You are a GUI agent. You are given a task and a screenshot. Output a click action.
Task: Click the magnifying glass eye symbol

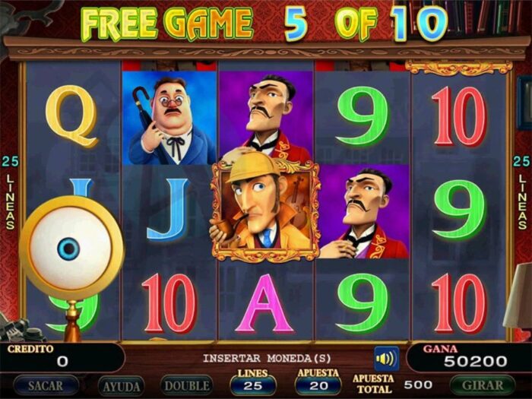(71, 249)
